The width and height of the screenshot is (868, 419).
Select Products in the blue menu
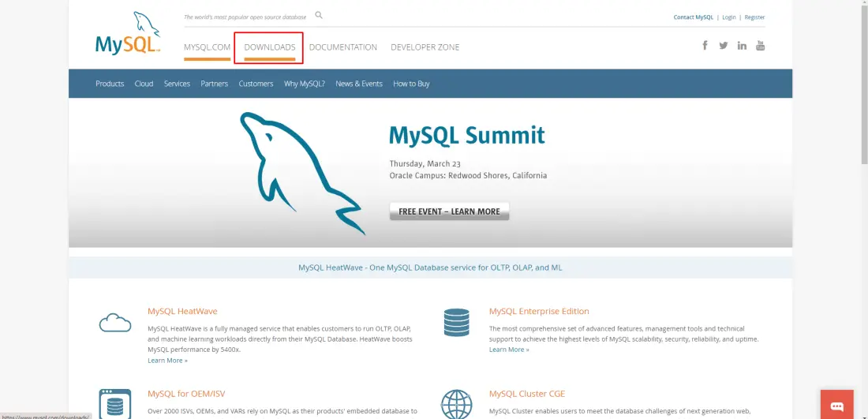pyautogui.click(x=110, y=84)
